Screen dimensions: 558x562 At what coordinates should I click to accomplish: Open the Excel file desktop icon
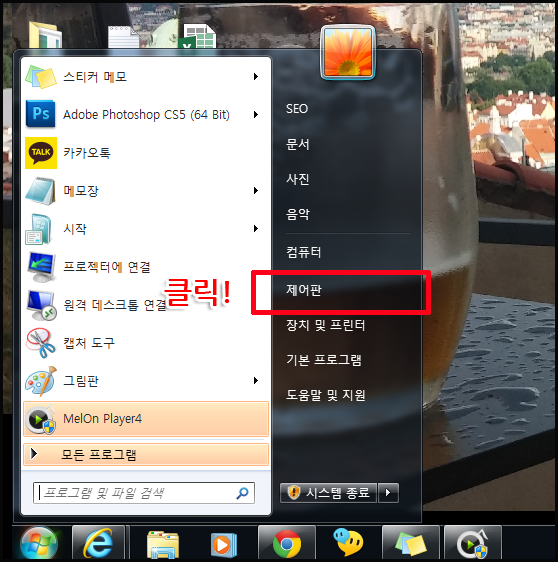coord(197,36)
